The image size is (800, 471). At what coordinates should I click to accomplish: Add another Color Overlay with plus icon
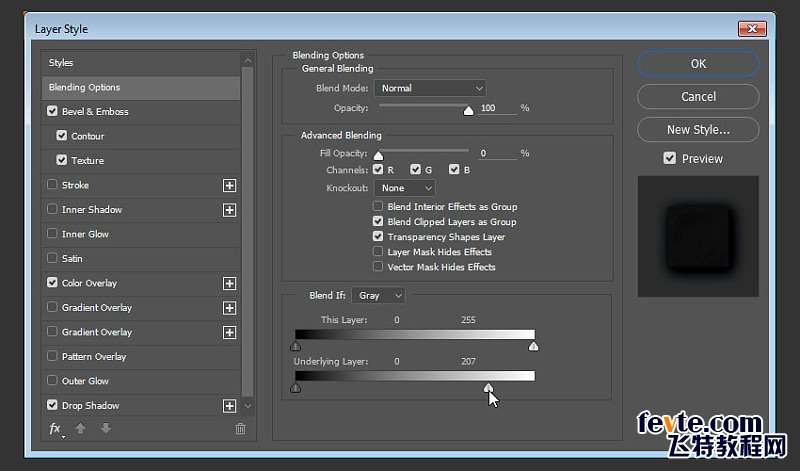pos(230,283)
